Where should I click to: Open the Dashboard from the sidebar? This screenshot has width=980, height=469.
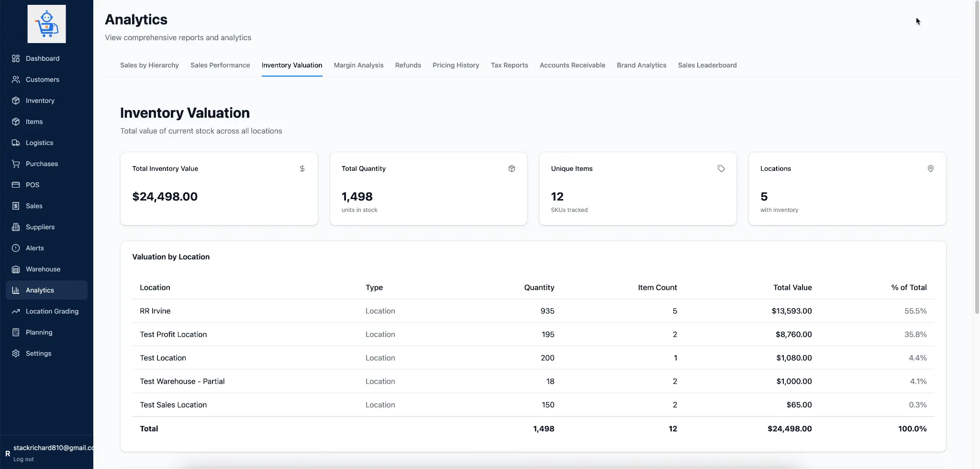tap(42, 58)
